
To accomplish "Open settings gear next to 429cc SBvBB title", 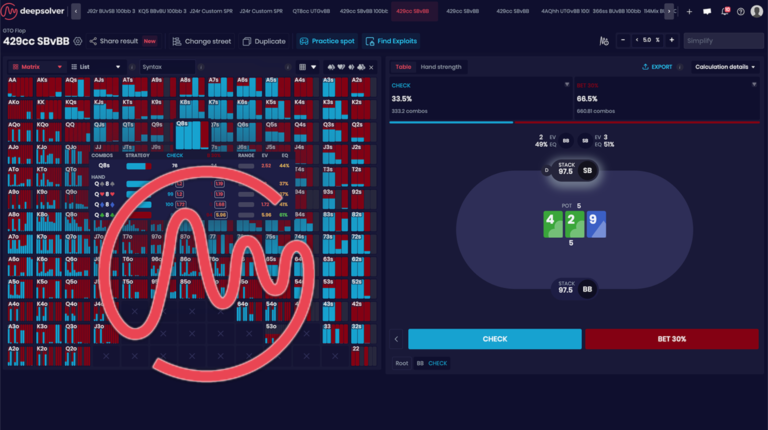I will tap(77, 41).
